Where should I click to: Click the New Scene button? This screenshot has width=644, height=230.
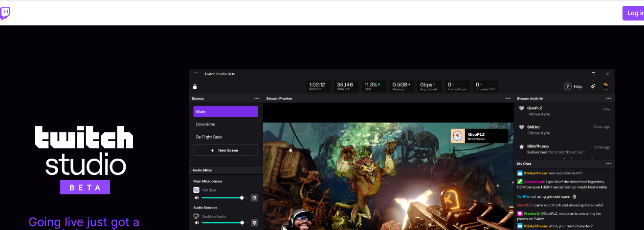(x=225, y=150)
